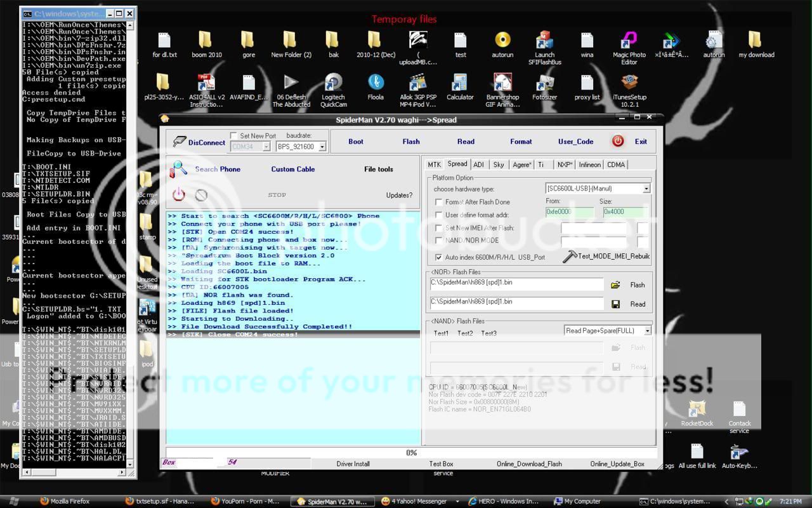This screenshot has width=812, height=508.
Task: Open the autorun disc icon on desktop
Action: coord(502,41)
